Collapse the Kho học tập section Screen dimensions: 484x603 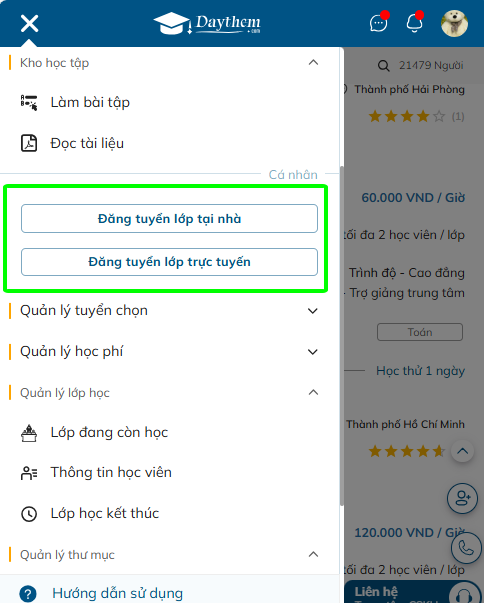tap(313, 62)
